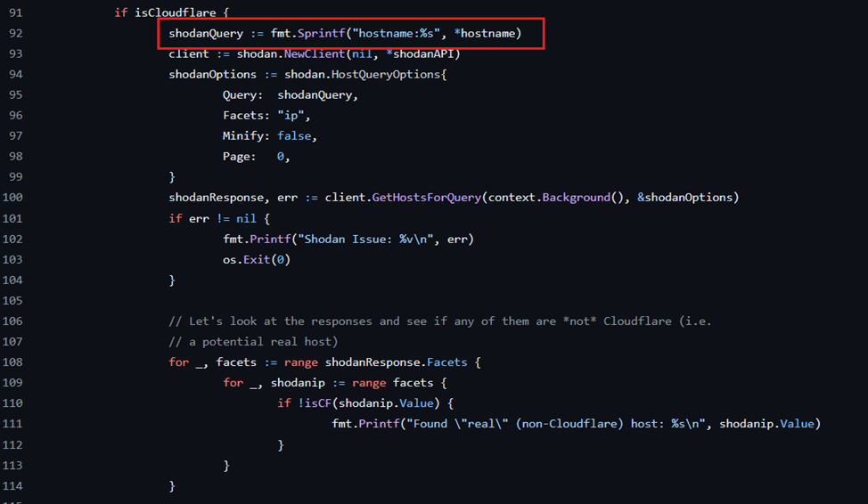This screenshot has height=504, width=868.
Task: Click line number 109
Action: tap(12, 382)
